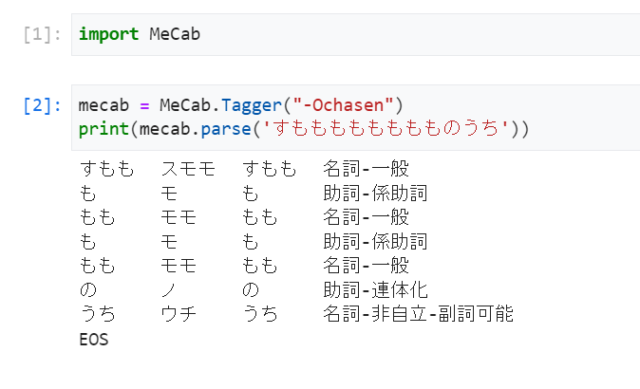Click the 名詞-非自立-副詞可能 tag in output

pyautogui.click(x=418, y=314)
